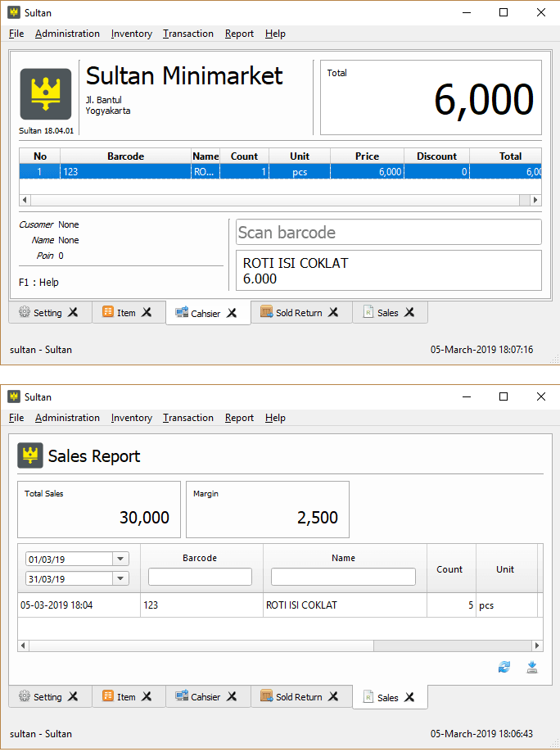Close the Sales tab in the Sales Report window
Viewport: 560px width, 752px height.
click(409, 697)
